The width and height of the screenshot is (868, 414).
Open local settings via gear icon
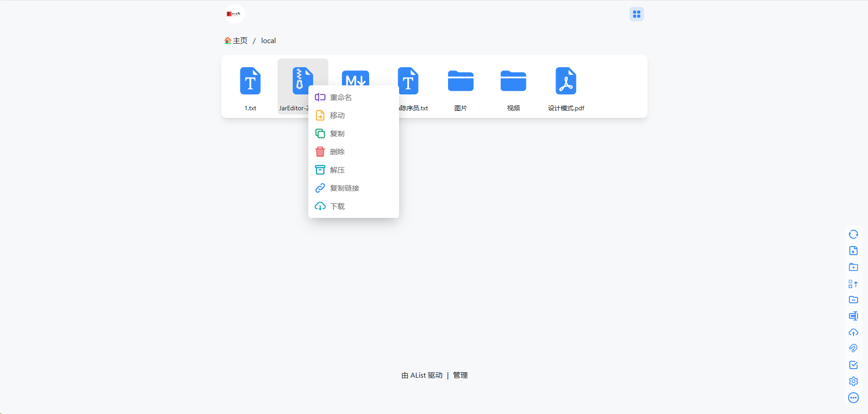pos(853,381)
